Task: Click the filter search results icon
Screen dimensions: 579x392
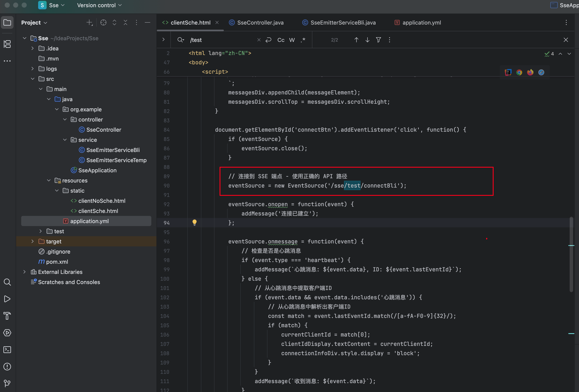Action: pos(379,40)
